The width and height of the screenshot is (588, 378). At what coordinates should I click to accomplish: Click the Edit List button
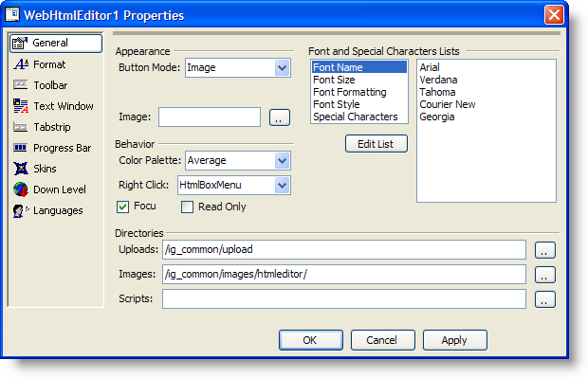377,144
